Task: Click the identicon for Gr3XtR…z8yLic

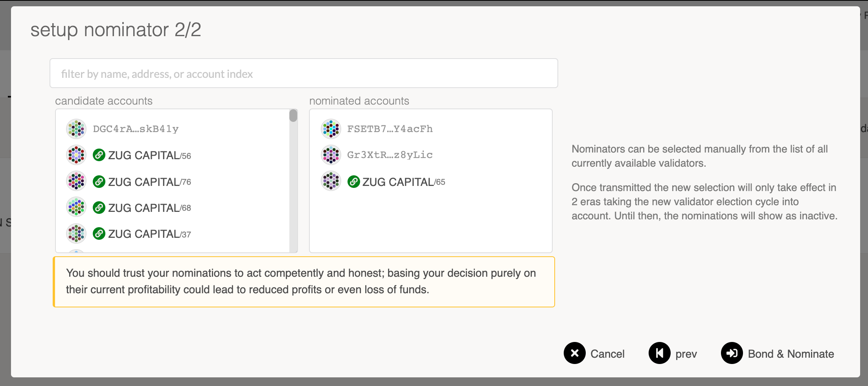Action: [x=331, y=155]
